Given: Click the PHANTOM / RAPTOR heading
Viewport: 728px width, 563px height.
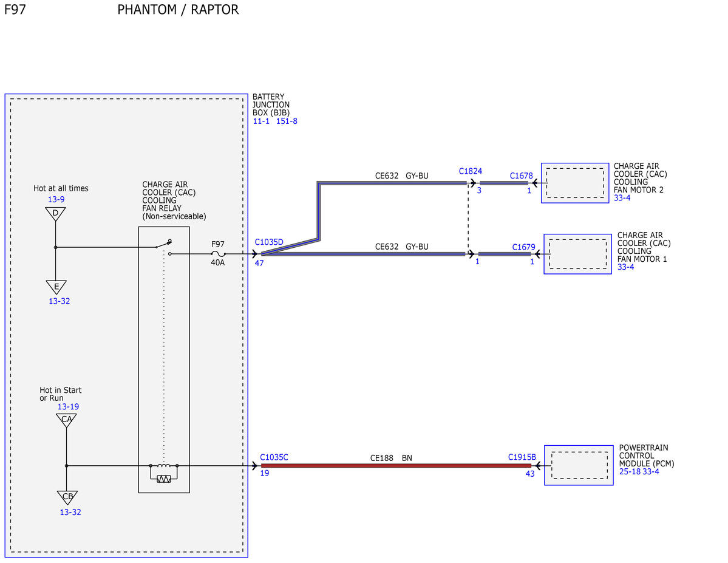Looking at the screenshot, I should click(x=178, y=10).
